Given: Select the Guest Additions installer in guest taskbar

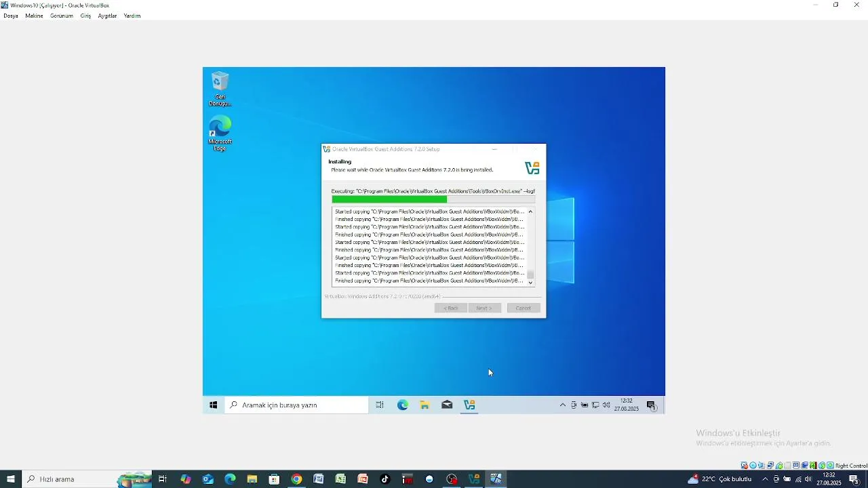Looking at the screenshot, I should 469,405.
